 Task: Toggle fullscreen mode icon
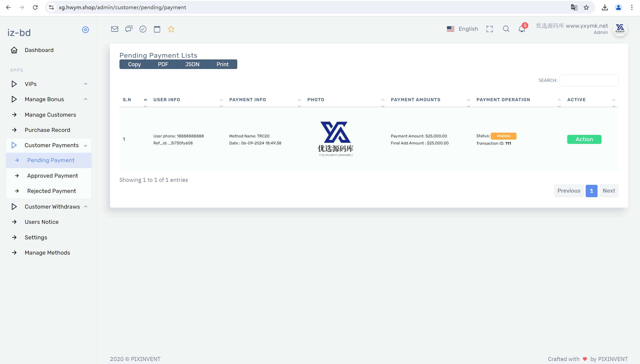(489, 29)
